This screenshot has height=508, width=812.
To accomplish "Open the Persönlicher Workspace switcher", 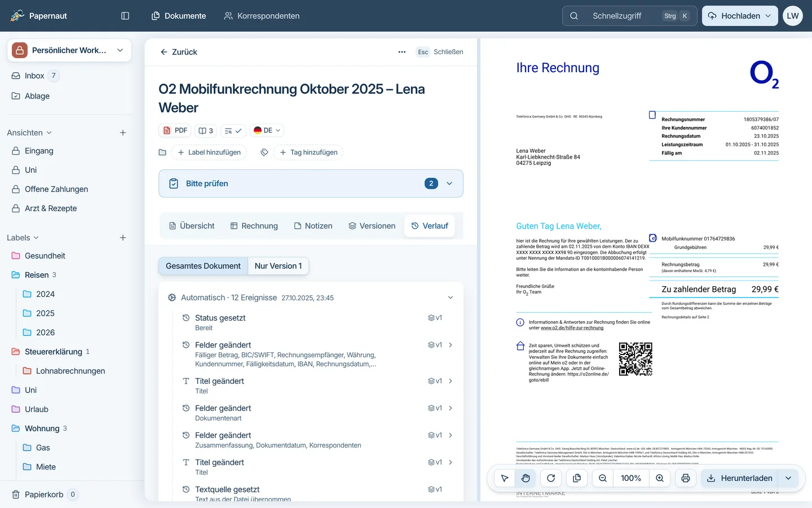I will point(69,50).
